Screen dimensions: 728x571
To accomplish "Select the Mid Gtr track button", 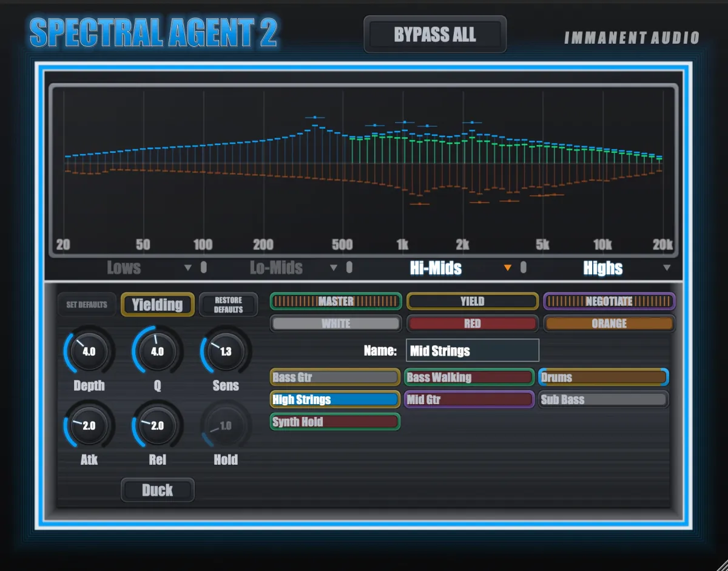I will click(469, 399).
